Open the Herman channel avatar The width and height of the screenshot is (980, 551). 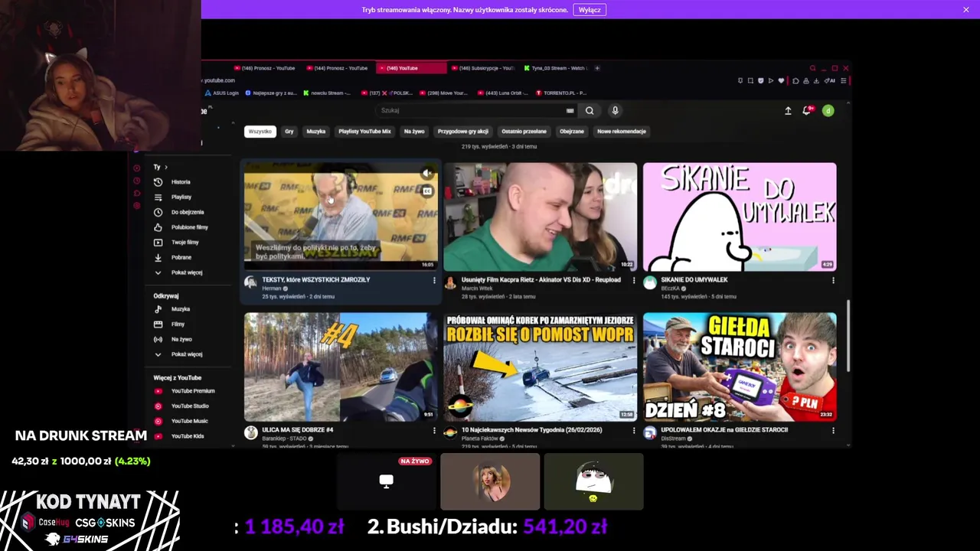pos(250,282)
